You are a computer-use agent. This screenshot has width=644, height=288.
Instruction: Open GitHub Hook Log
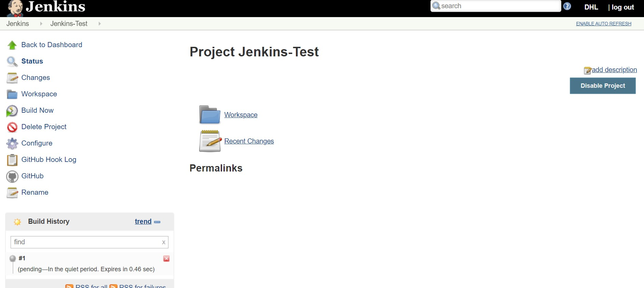[49, 160]
